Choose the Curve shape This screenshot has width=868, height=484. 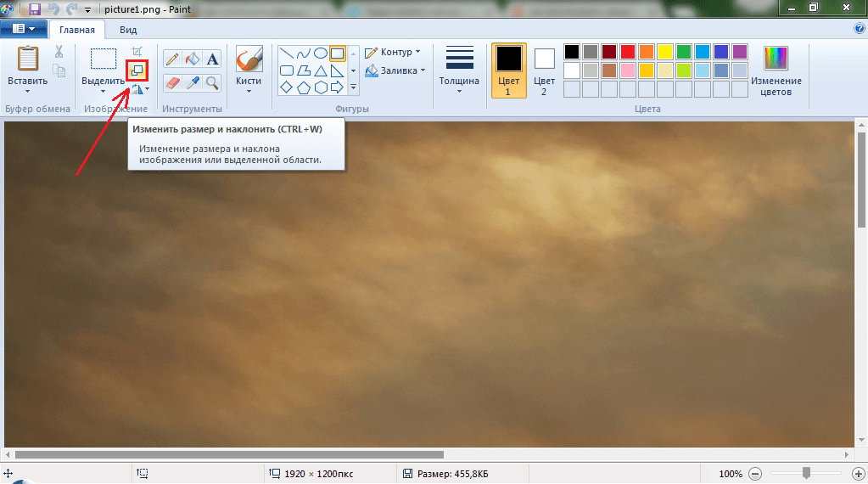(x=304, y=53)
